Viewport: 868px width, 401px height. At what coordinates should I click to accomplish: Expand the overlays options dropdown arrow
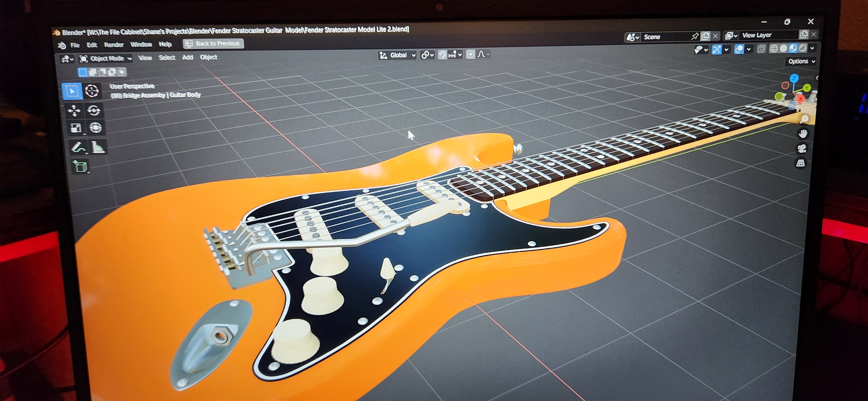[749, 49]
